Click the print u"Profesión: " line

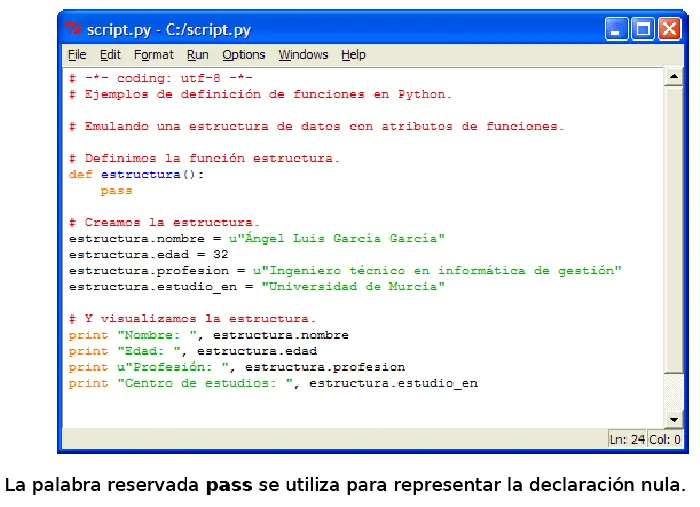pos(237,367)
